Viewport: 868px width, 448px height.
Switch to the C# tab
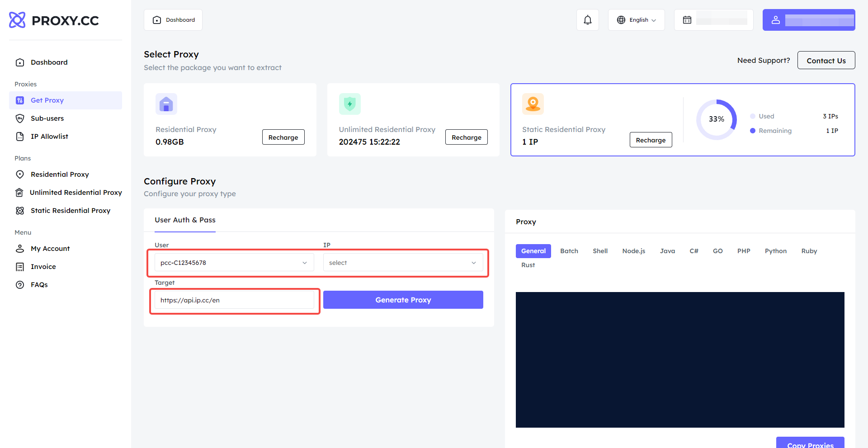[x=694, y=251]
